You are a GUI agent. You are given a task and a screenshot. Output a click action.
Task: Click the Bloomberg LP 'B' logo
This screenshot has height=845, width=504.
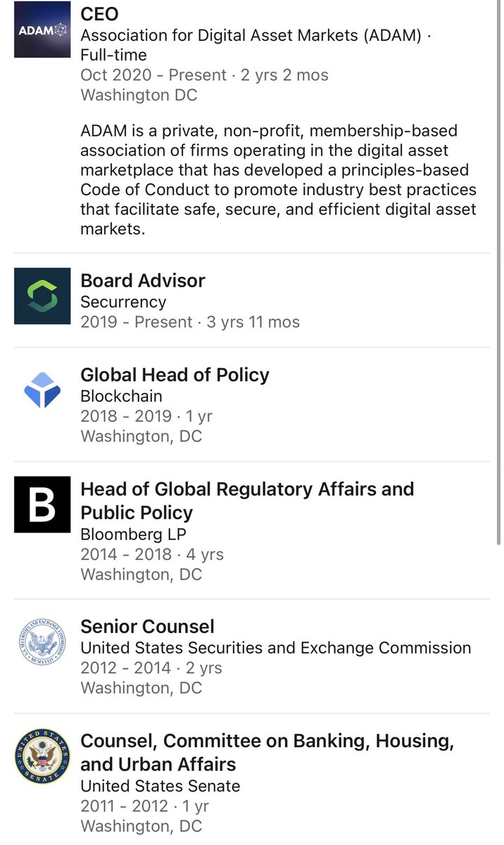(x=42, y=505)
